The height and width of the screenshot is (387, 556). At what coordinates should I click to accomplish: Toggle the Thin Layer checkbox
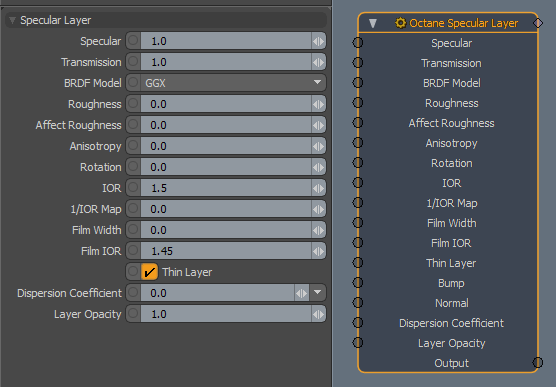149,272
